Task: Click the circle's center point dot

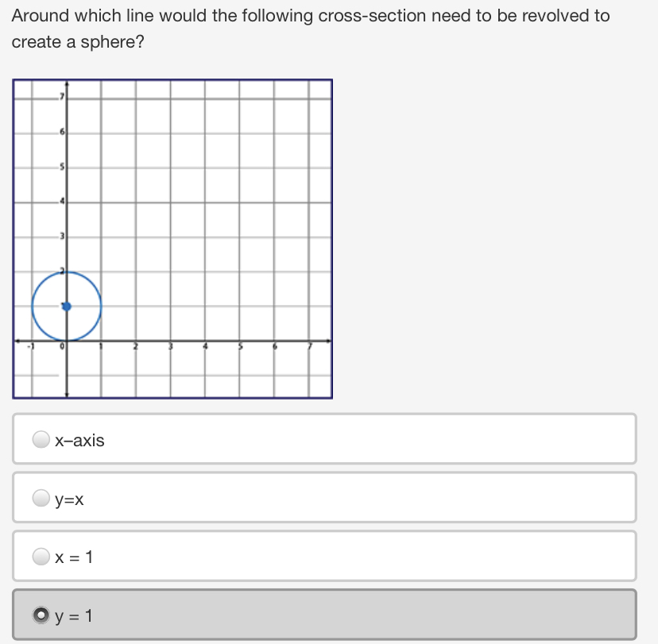Action: (66, 307)
